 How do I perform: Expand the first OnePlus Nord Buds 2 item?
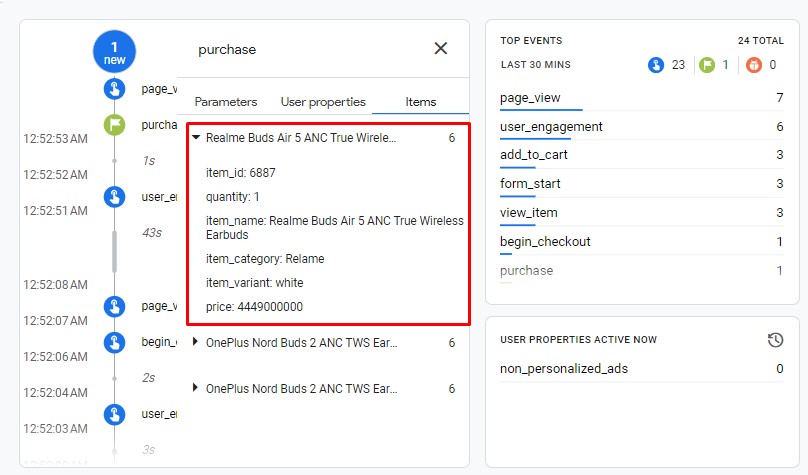pyautogui.click(x=196, y=343)
